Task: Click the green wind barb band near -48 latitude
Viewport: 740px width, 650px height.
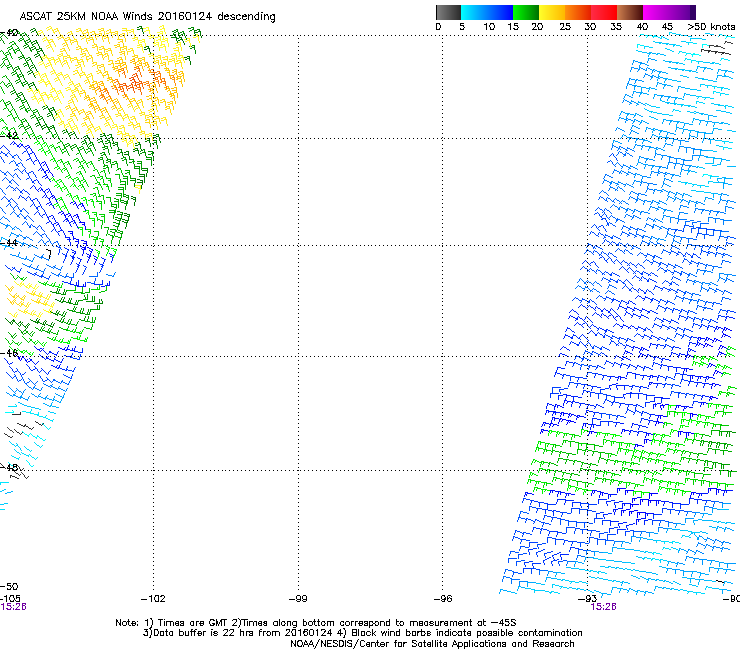Action: (x=630, y=465)
